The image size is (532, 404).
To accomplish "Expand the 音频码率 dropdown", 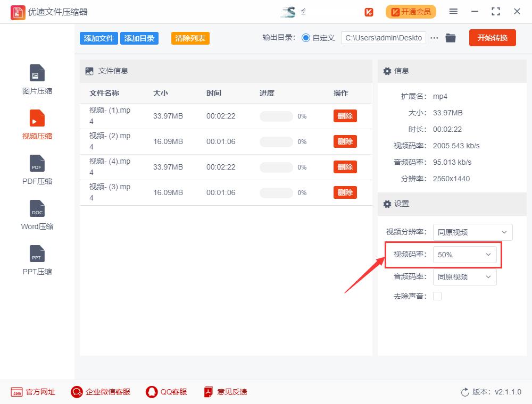I will [x=464, y=276].
